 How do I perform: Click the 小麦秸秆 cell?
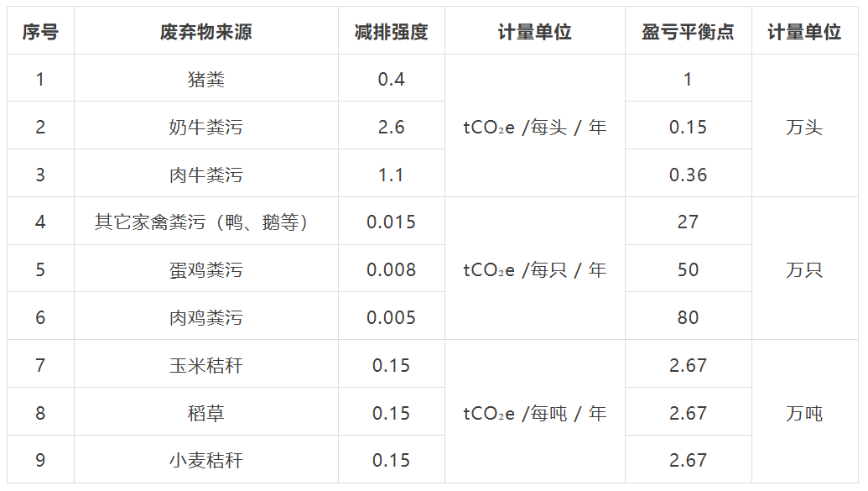205,460
